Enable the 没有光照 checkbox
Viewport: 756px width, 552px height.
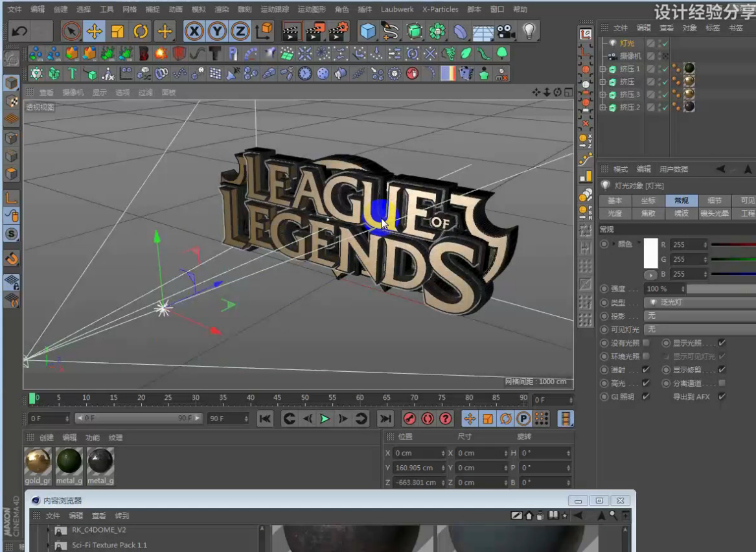click(x=646, y=343)
